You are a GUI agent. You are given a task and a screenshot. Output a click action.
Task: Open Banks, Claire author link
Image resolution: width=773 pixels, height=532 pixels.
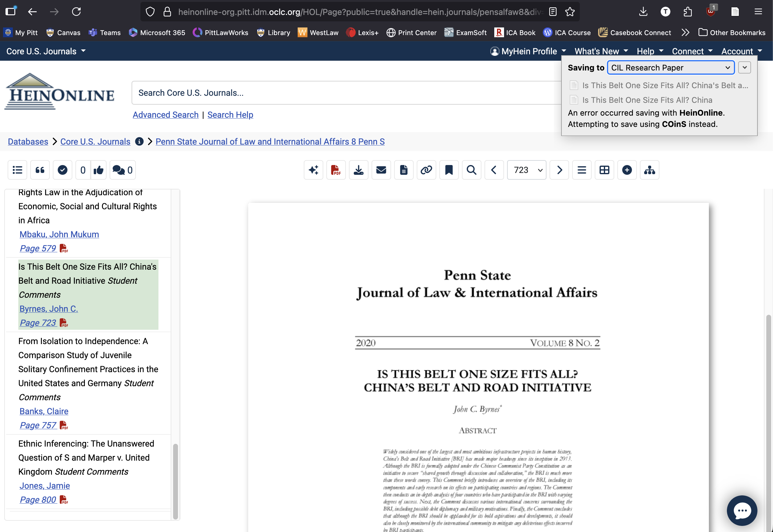[44, 411]
